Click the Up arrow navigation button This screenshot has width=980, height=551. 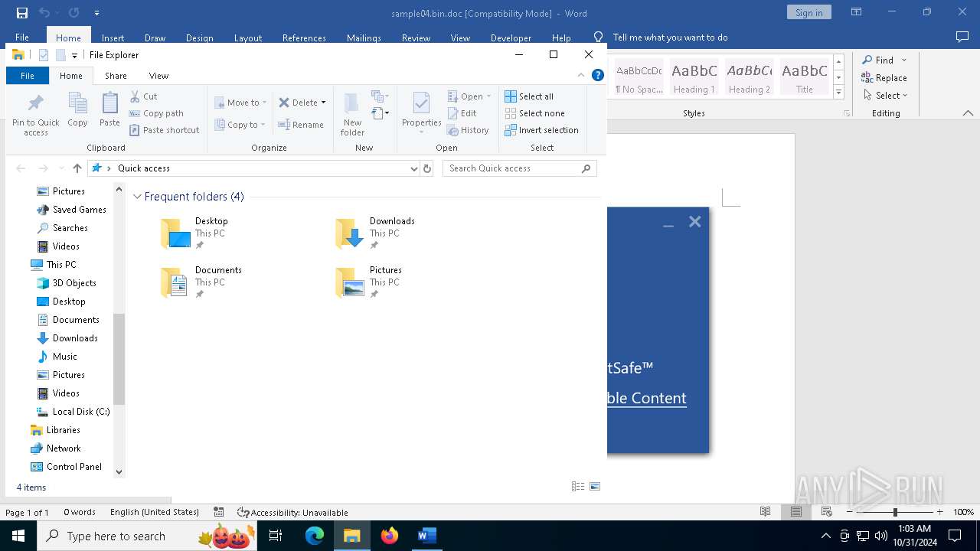77,168
